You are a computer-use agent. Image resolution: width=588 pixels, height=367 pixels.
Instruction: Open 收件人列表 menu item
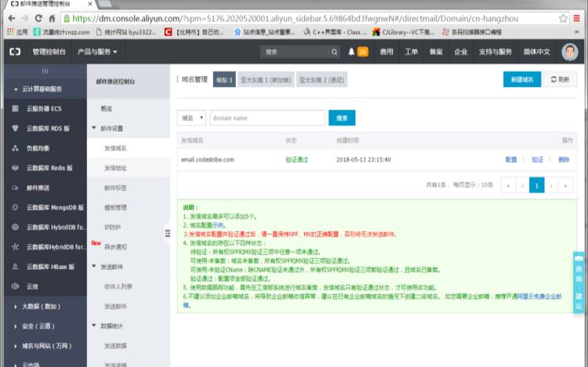(118, 286)
